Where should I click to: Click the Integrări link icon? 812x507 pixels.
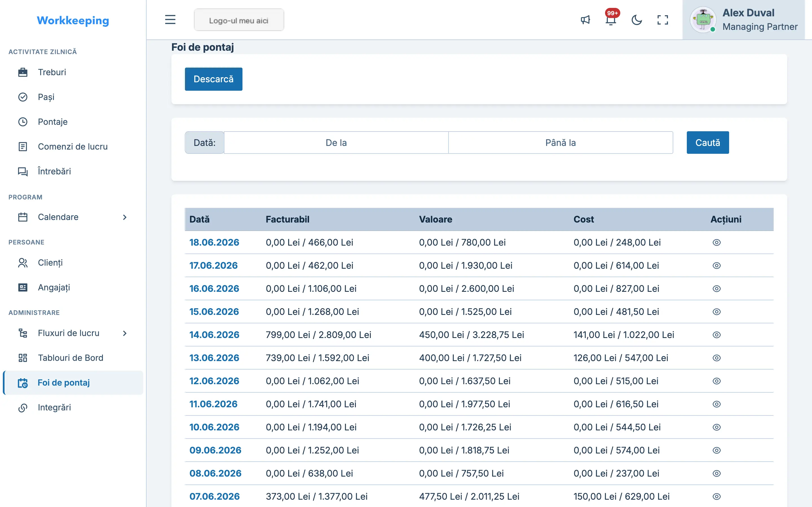click(x=23, y=407)
